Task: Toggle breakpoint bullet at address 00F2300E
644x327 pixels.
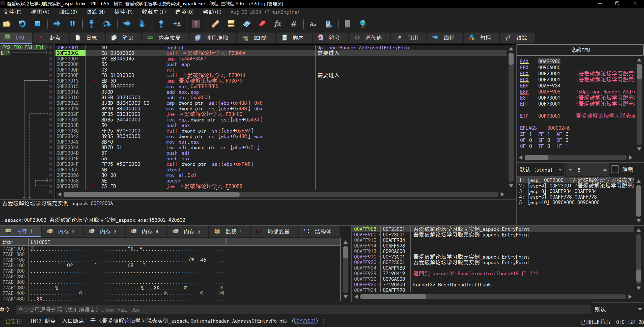Action: tap(51, 75)
